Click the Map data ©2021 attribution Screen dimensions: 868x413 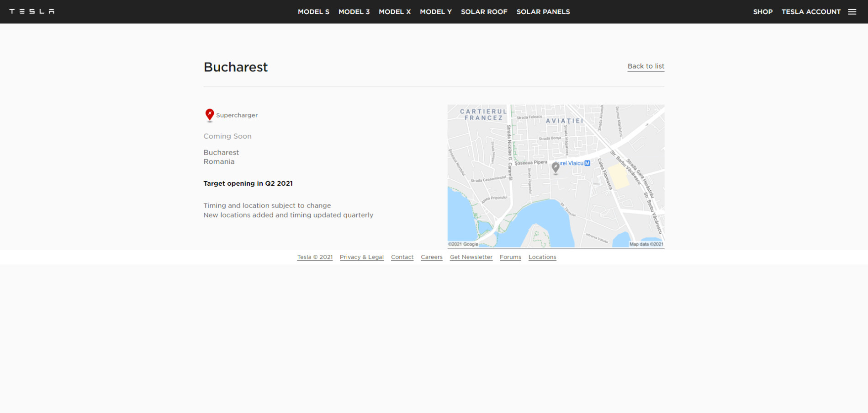click(x=646, y=244)
